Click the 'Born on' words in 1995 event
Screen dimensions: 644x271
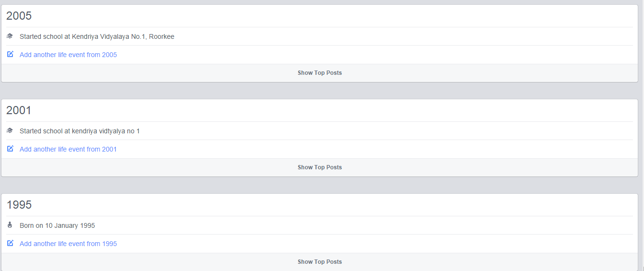coord(31,225)
